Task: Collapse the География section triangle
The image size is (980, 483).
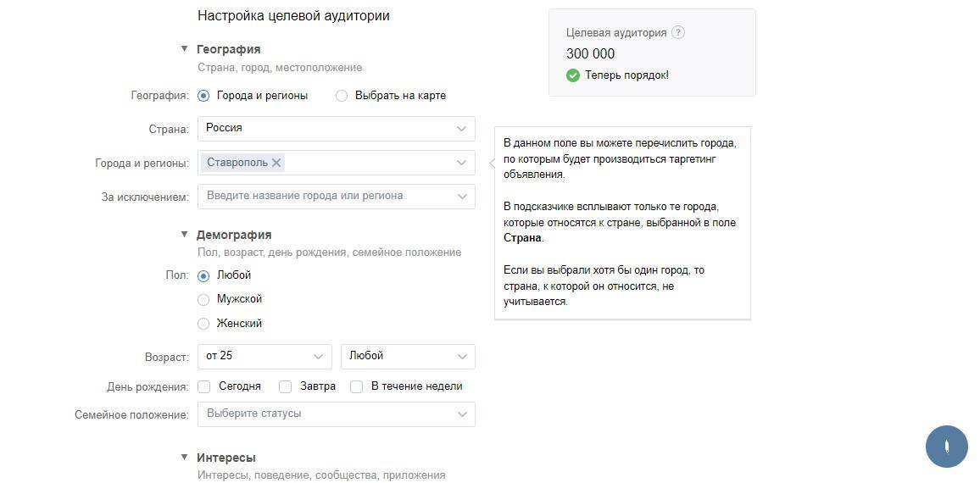Action: point(184,49)
